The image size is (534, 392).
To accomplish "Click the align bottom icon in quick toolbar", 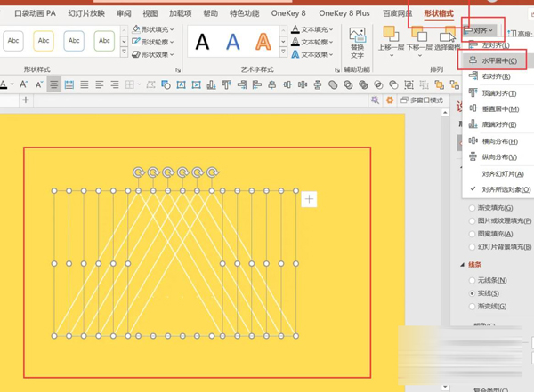I will click(x=211, y=84).
